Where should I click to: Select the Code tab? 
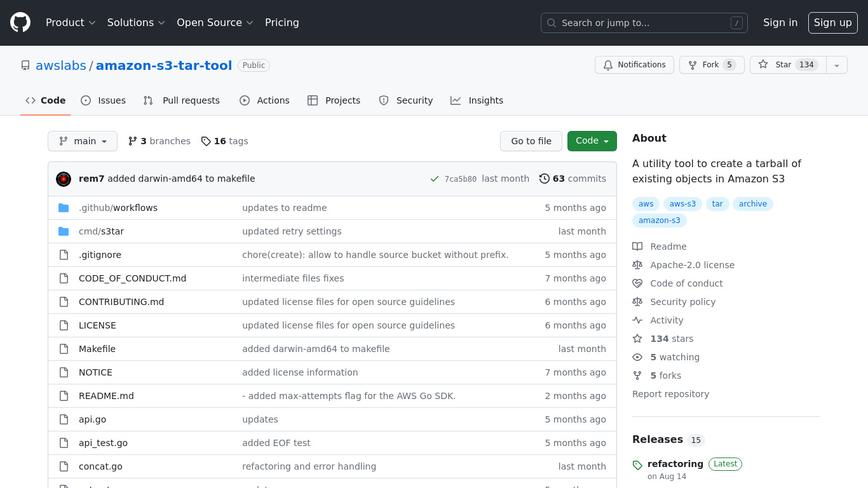[x=46, y=100]
